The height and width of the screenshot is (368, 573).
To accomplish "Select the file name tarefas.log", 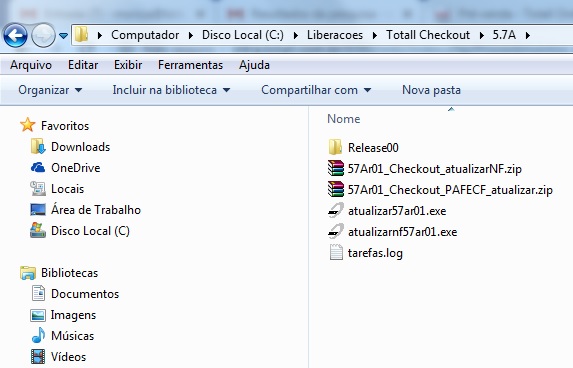I will [x=375, y=253].
